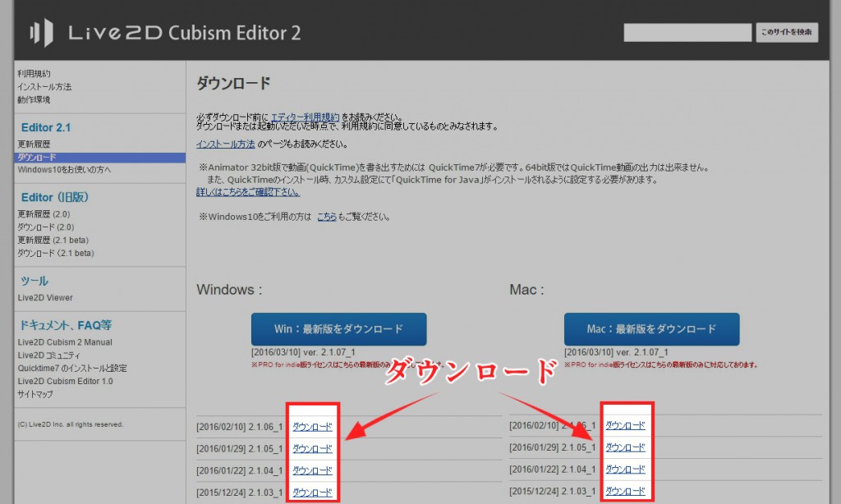Open Live2D コミュニティ sidebar link
The width and height of the screenshot is (841, 504).
(48, 355)
